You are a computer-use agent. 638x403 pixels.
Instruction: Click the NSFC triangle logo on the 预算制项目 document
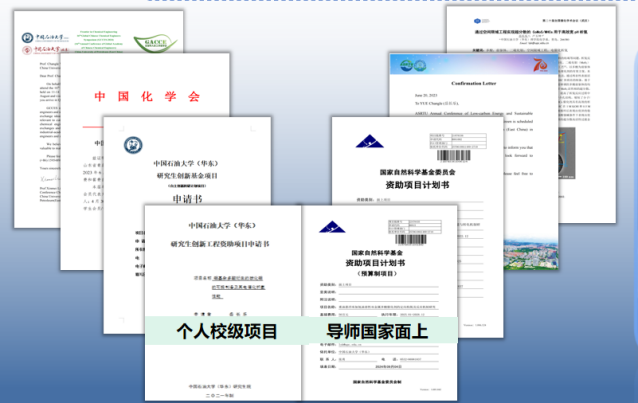click(332, 227)
